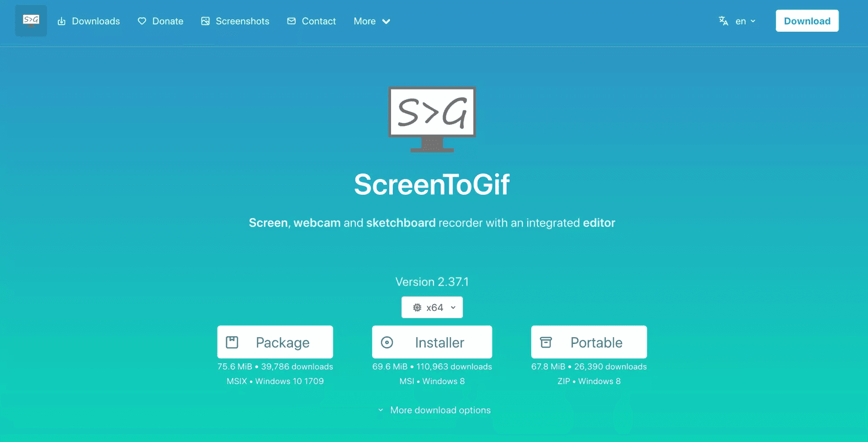Open the en language dropdown

pos(745,21)
